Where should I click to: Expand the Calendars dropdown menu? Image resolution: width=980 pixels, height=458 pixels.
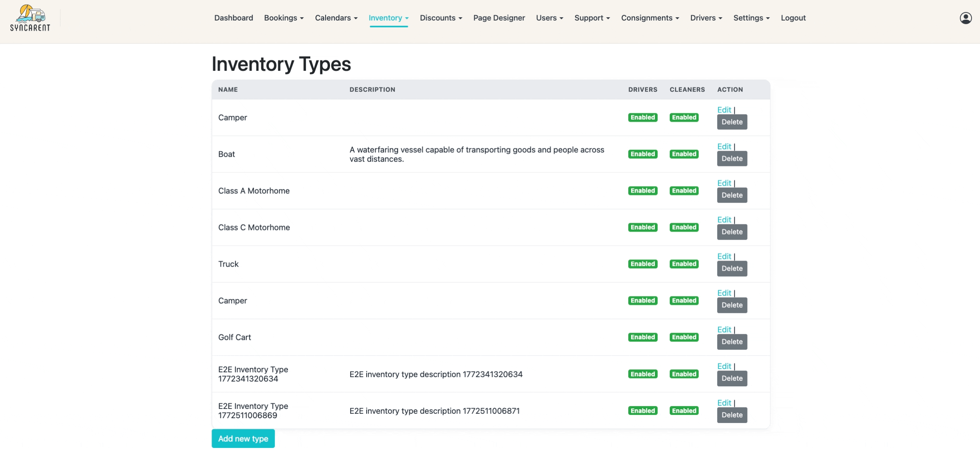click(x=336, y=18)
